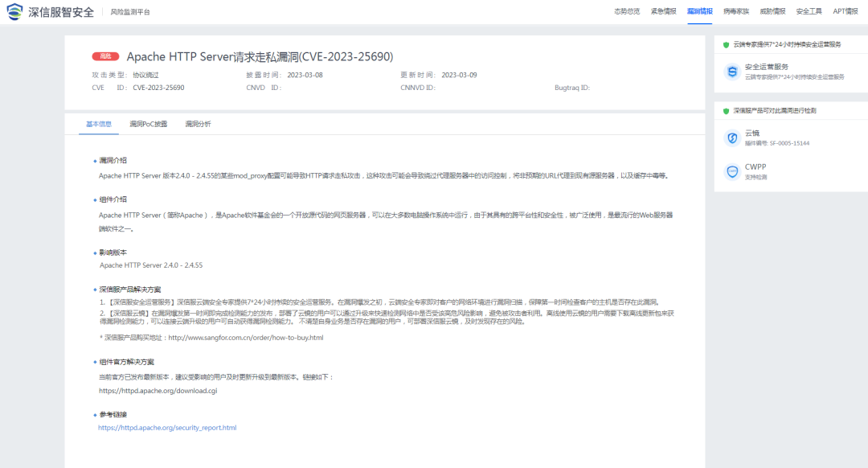Click the 更新时间 value 2023-03-09
Viewport: 868px width, 468px height.
[x=459, y=75]
